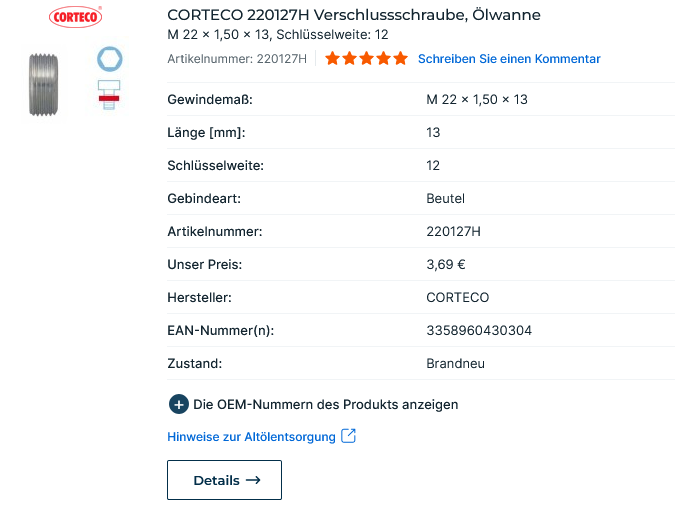Image resolution: width=675 pixels, height=505 pixels.
Task: Click the Hersteller value CORTECO
Action: pos(458,297)
